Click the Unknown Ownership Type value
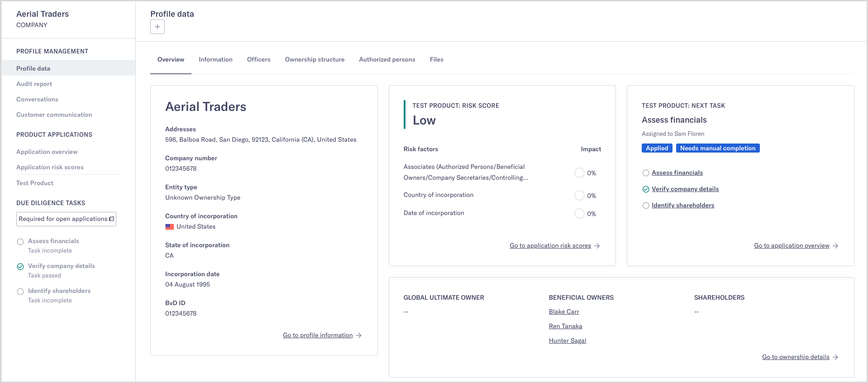 pyautogui.click(x=203, y=197)
